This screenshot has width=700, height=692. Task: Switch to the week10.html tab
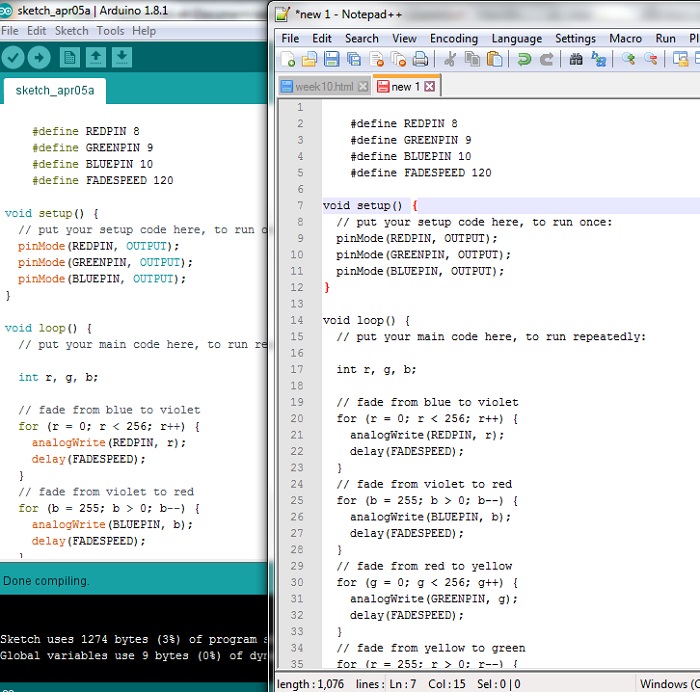pyautogui.click(x=325, y=87)
